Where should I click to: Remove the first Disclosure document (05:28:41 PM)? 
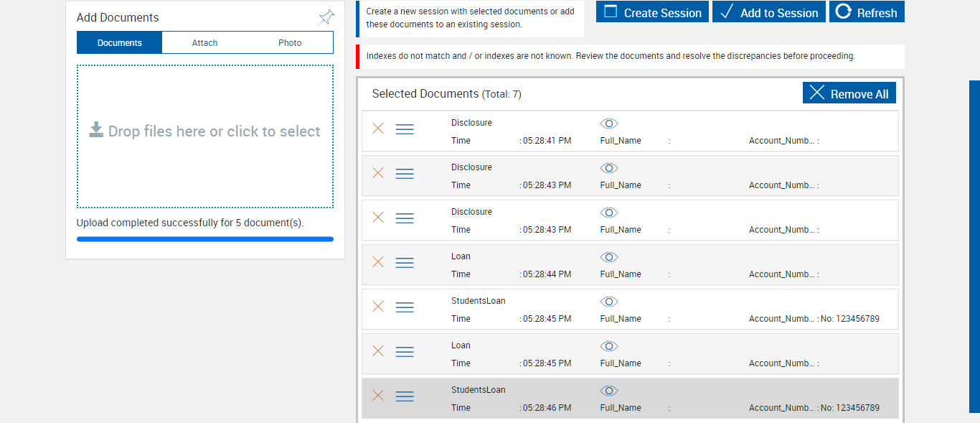click(378, 129)
